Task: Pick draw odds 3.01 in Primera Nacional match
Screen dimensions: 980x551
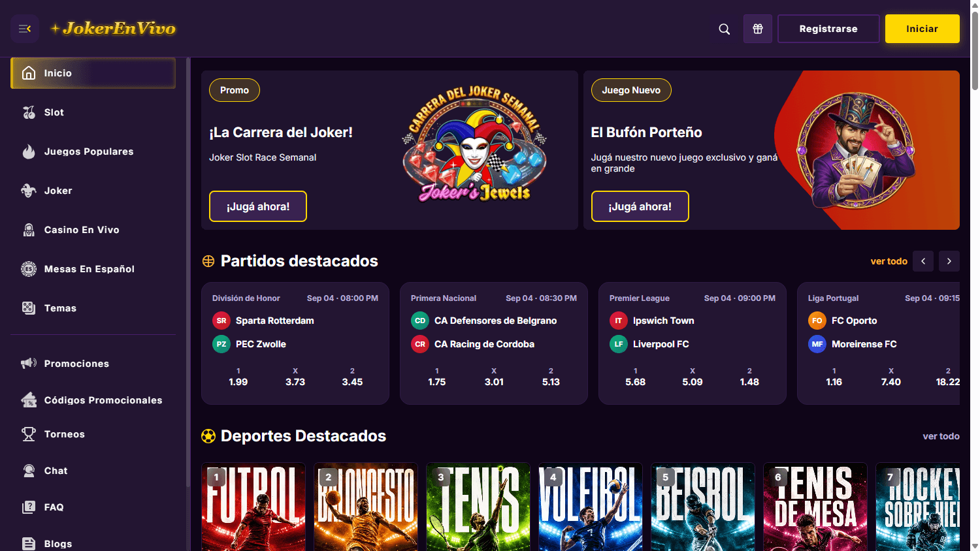Action: coord(494,377)
